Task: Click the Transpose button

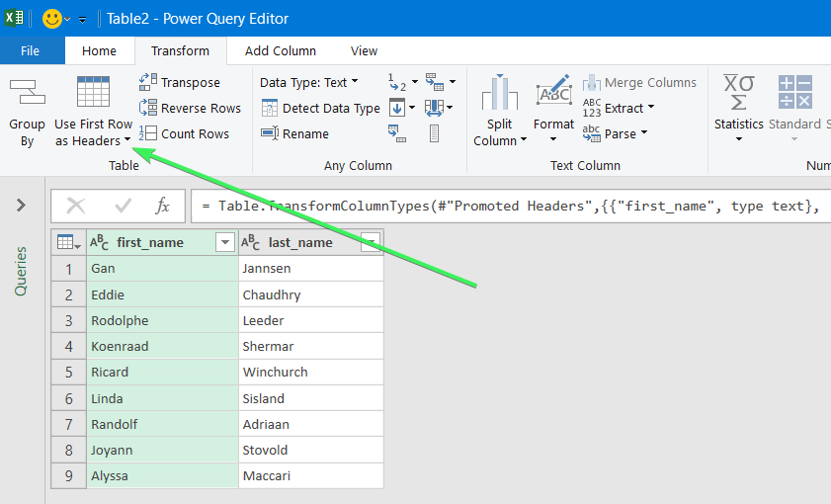Action: (x=180, y=82)
